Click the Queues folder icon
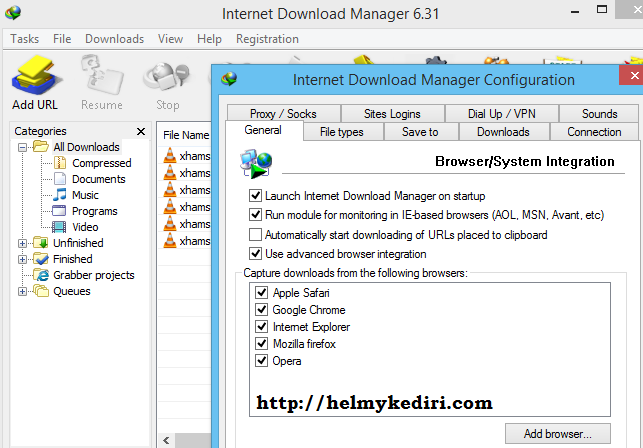Image resolution: width=643 pixels, height=448 pixels. pos(41,291)
